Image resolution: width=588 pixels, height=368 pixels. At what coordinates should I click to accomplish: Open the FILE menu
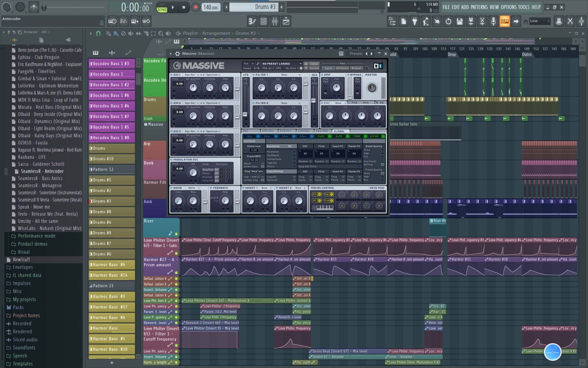point(446,7)
